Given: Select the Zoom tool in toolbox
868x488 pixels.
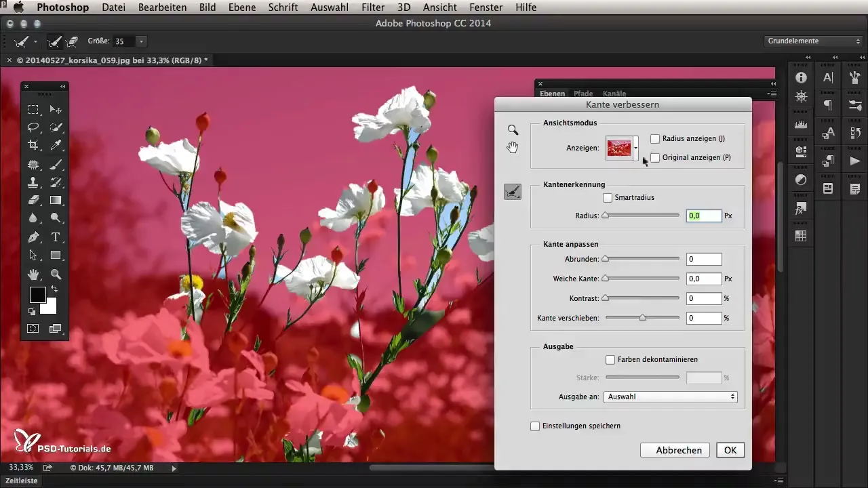Looking at the screenshot, I should pos(56,274).
